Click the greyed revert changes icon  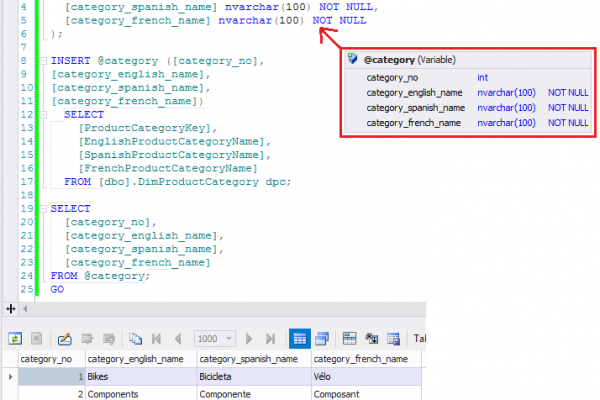pyautogui.click(x=109, y=339)
